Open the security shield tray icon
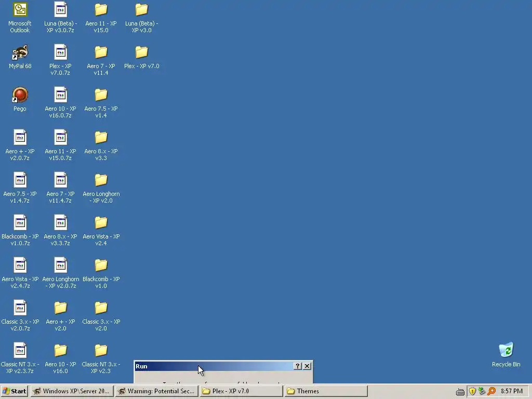The width and height of the screenshot is (532, 399). tap(472, 391)
